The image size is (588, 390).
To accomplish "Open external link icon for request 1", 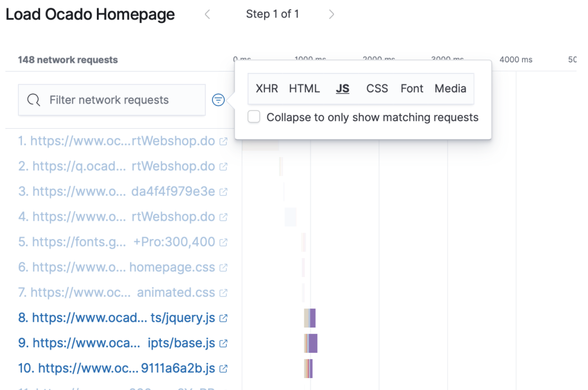I will click(223, 142).
